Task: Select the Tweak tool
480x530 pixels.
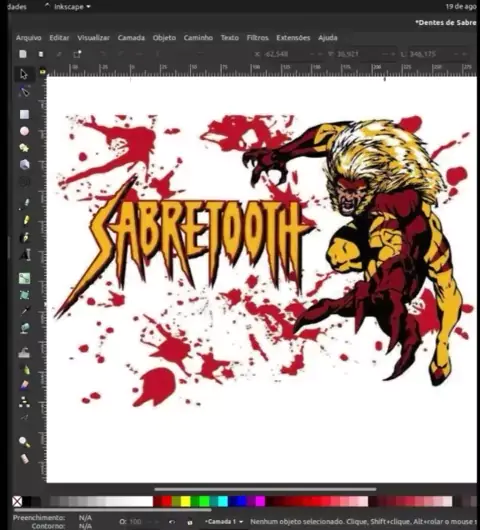Action: 24,353
